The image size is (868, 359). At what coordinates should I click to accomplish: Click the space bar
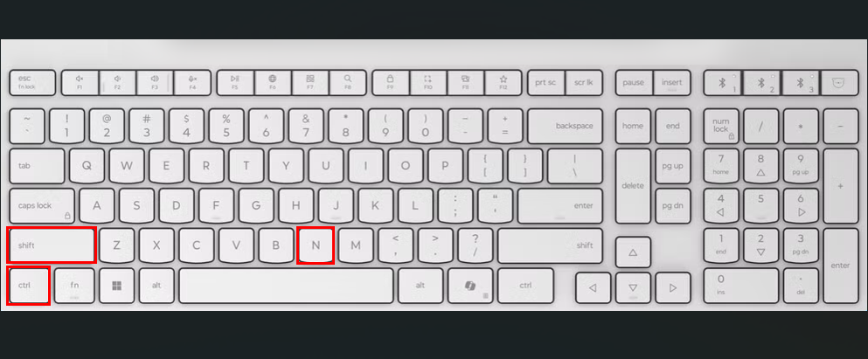coord(286,286)
